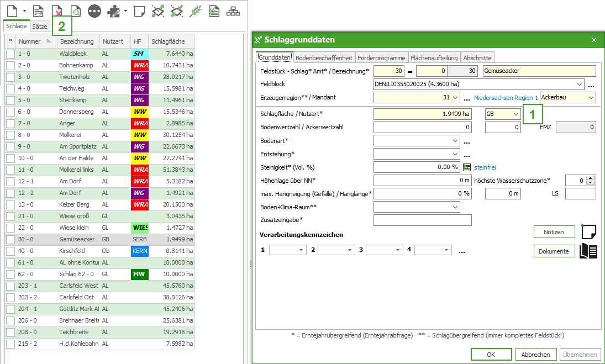Viewport: 605px width, 364px height.
Task: Tick the checkbox for Kirschfeld row
Action: [10, 251]
